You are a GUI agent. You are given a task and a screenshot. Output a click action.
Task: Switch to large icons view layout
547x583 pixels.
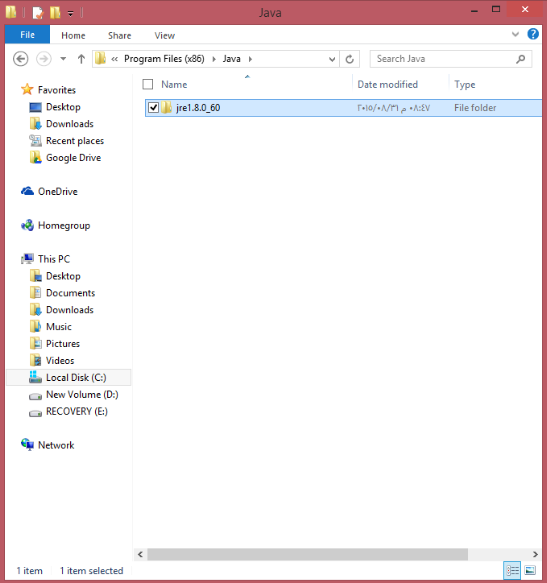coord(530,570)
